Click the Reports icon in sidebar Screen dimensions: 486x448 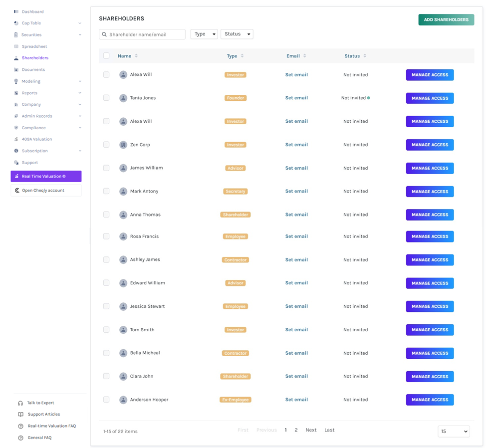pos(16,93)
